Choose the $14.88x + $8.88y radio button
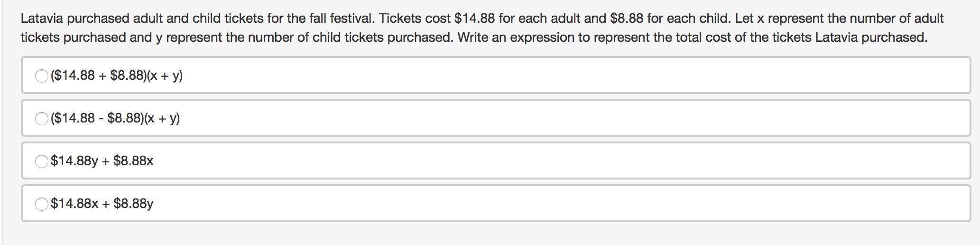980x245 pixels. click(x=41, y=204)
